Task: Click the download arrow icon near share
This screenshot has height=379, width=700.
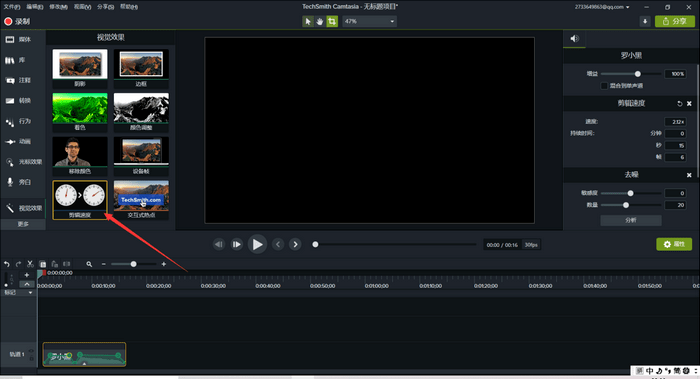Action: tap(645, 21)
